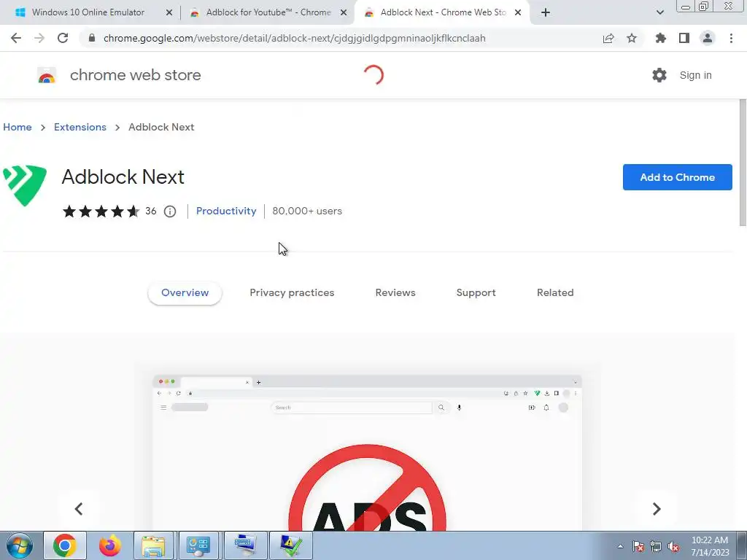
Task: Click the ADS blocked screenshot preview
Action: pos(368,453)
